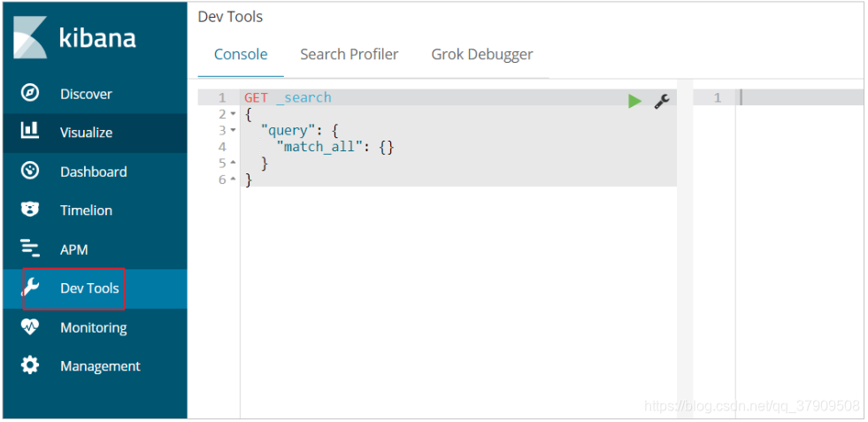Run the request with green play icon
Viewport: 868px width, 422px height.
(x=635, y=102)
